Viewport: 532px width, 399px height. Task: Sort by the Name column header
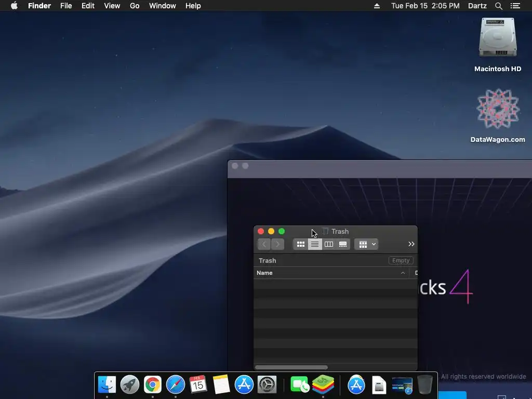pos(331,273)
